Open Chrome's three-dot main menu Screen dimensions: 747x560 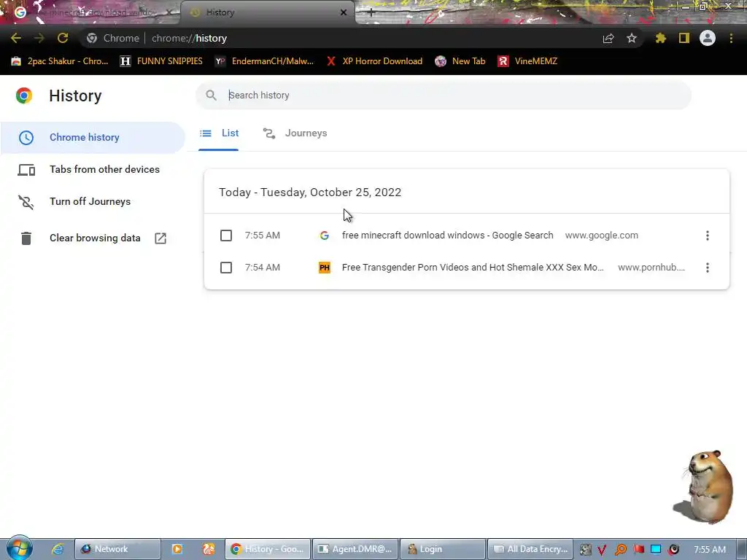pyautogui.click(x=731, y=38)
